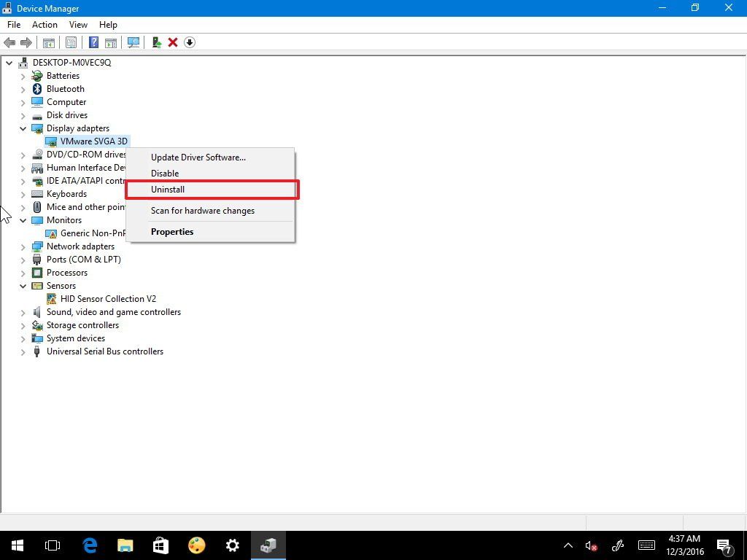This screenshot has width=747, height=560.
Task: Choose Uninstall from the context menu
Action: [x=167, y=189]
